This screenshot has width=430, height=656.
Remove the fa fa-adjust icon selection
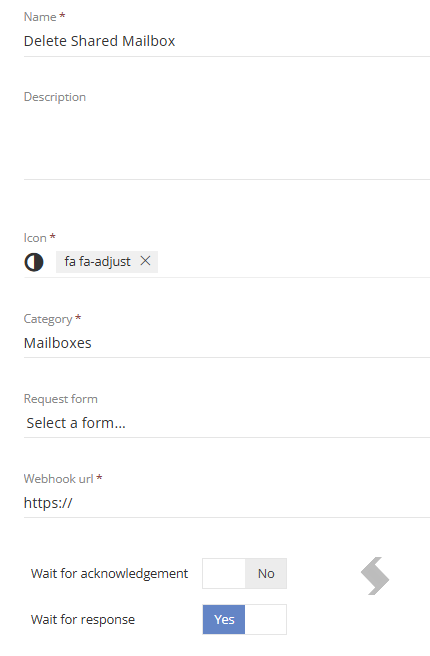145,261
